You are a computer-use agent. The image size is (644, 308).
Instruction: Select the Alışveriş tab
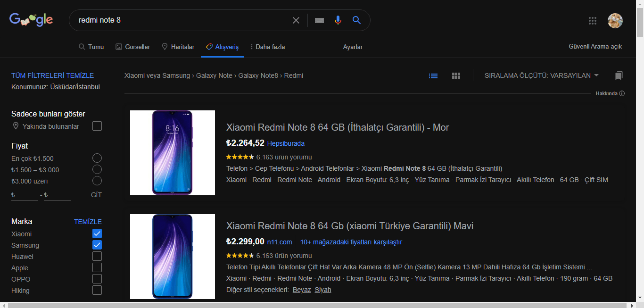coord(223,47)
